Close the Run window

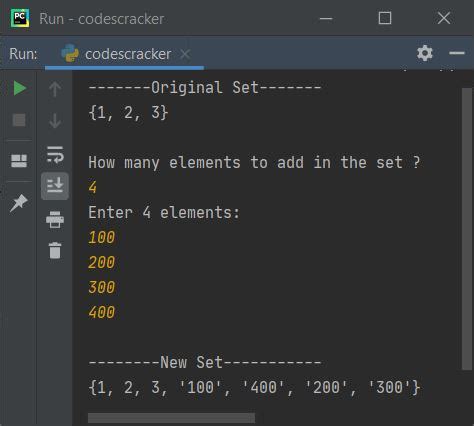tap(444, 18)
